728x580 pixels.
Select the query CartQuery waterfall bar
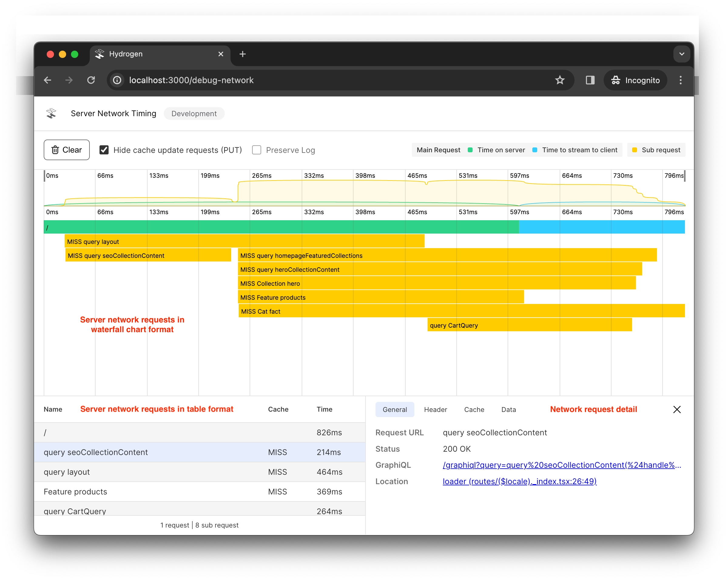click(x=530, y=325)
